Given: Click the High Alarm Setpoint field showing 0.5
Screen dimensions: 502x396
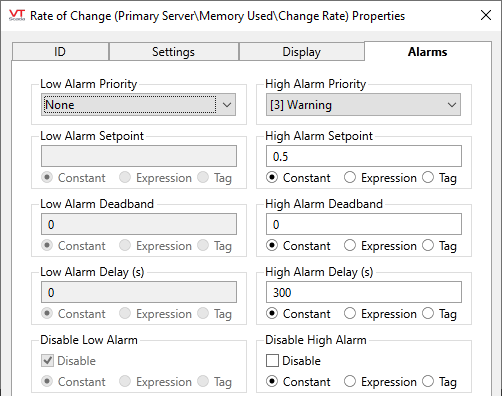Looking at the screenshot, I should [x=364, y=156].
